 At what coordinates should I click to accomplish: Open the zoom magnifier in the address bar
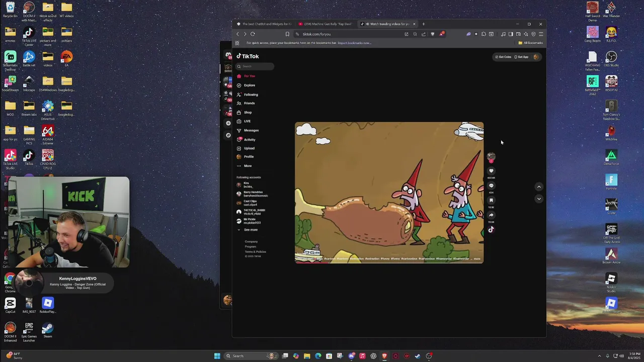click(x=415, y=34)
